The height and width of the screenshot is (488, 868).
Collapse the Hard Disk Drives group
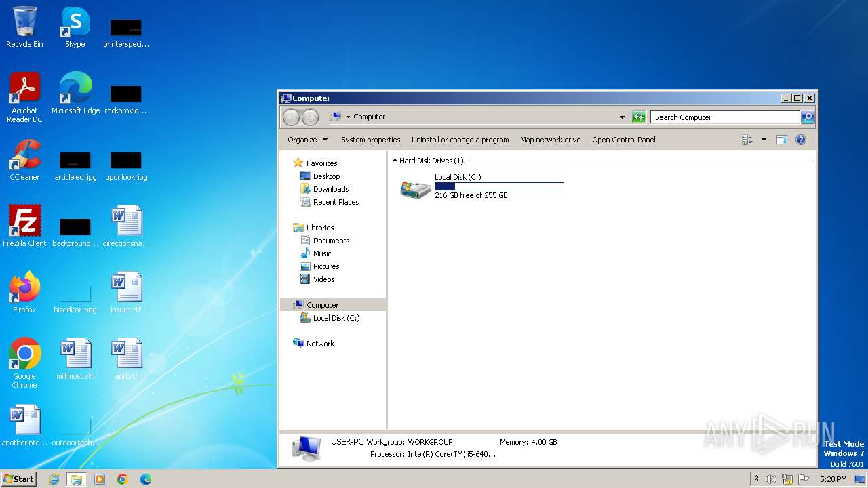395,161
